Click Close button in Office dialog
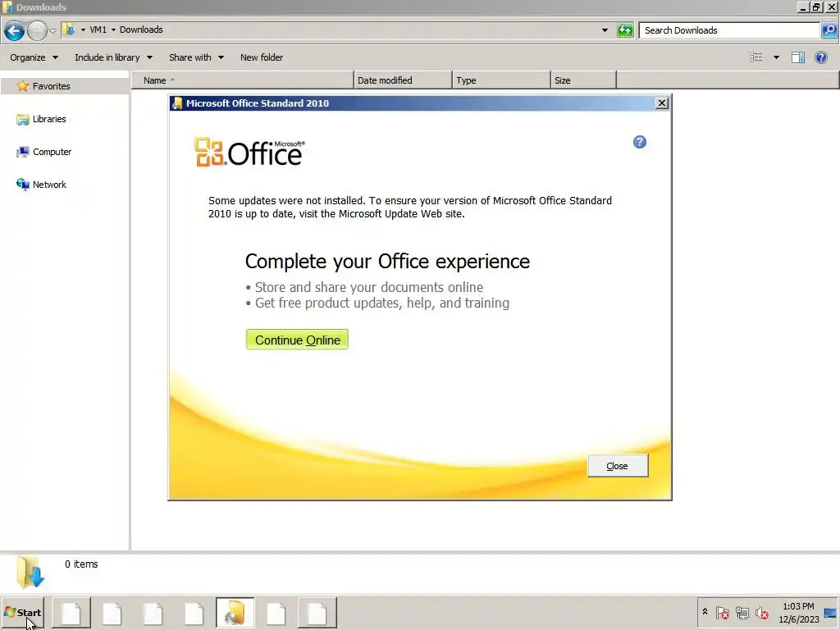The width and height of the screenshot is (840, 630). coord(618,466)
